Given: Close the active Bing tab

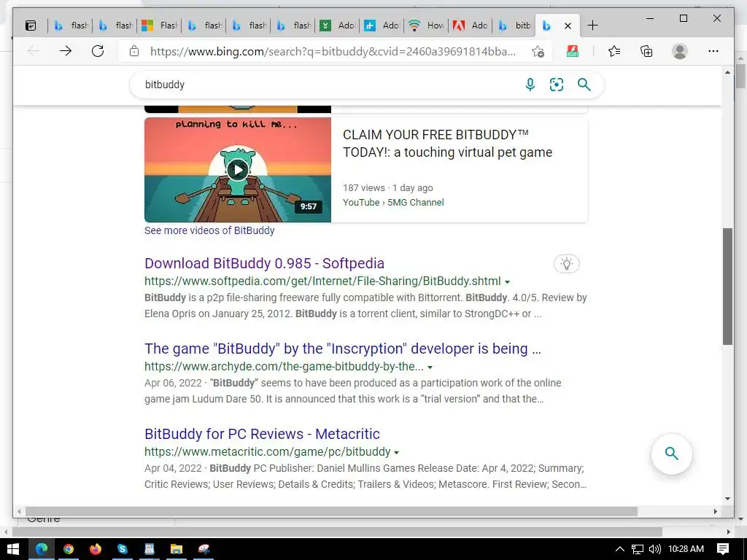Looking at the screenshot, I should point(568,26).
